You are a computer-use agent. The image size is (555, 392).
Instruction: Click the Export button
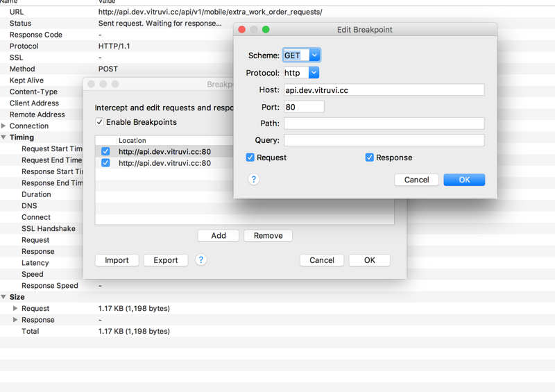click(x=166, y=260)
